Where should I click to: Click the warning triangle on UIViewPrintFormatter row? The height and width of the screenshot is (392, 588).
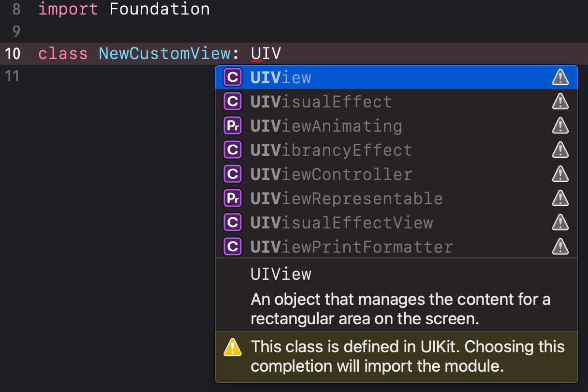click(x=560, y=247)
